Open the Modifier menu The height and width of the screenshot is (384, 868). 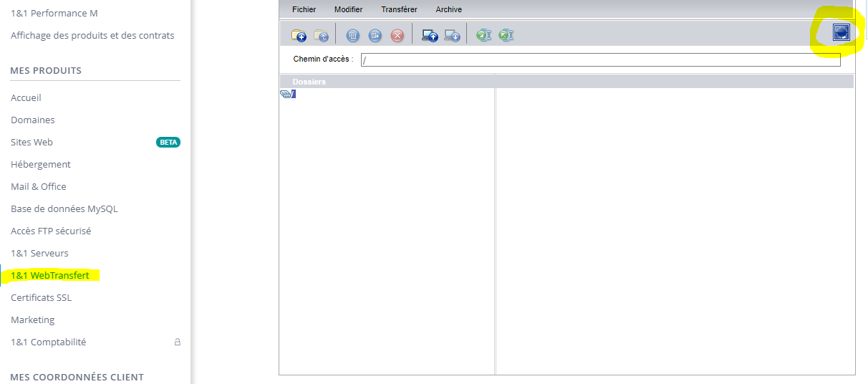(x=348, y=9)
